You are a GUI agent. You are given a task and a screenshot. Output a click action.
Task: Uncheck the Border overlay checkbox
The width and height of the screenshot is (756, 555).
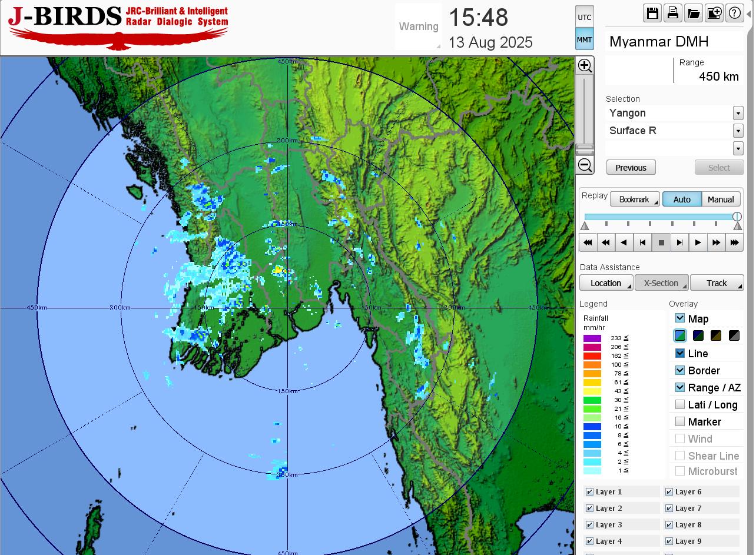point(680,370)
